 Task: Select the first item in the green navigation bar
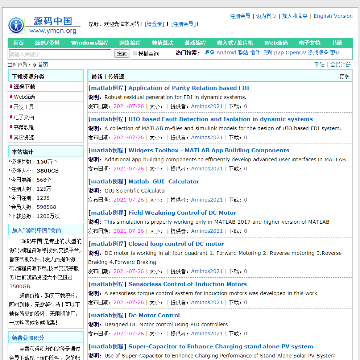click(18, 43)
